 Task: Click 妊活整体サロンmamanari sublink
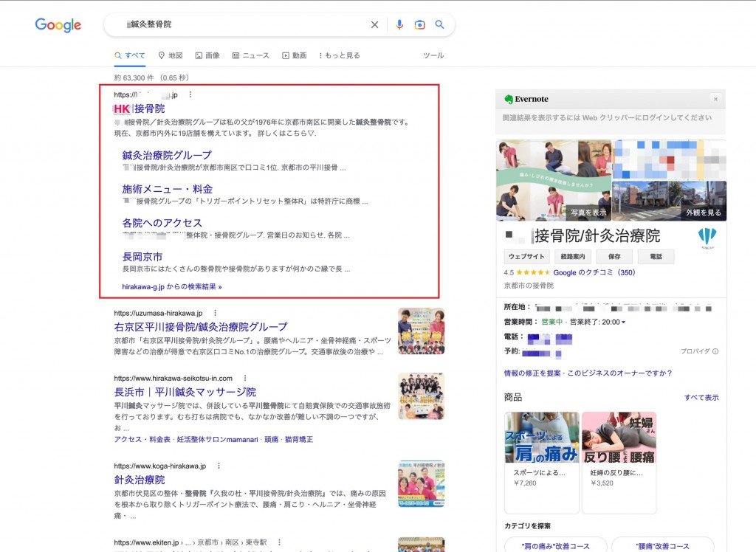tap(218, 440)
